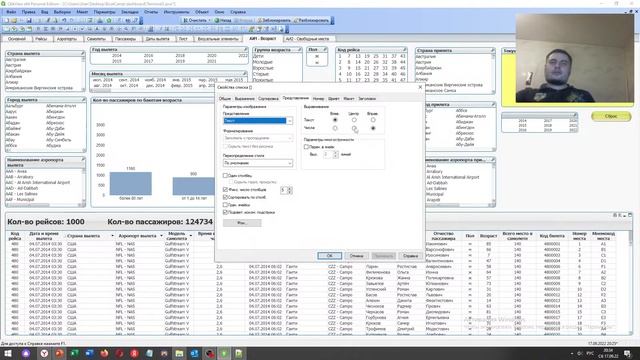Viewport: 640px width, 360px height.
Task: Open the Инструменты menu
Action: (176, 12)
